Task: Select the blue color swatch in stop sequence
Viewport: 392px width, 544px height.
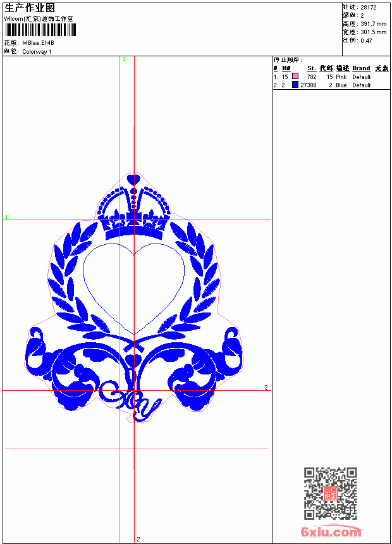Action: tap(295, 84)
